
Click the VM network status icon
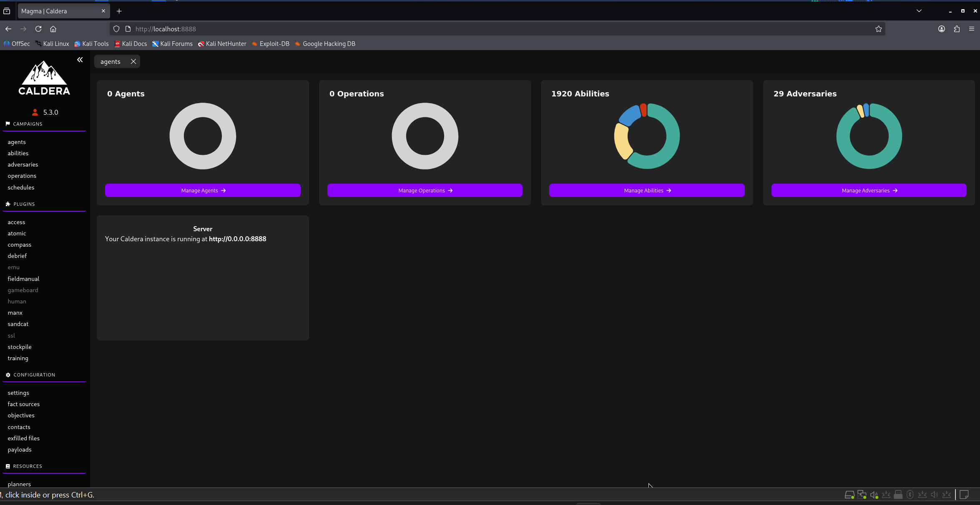pyautogui.click(x=862, y=495)
